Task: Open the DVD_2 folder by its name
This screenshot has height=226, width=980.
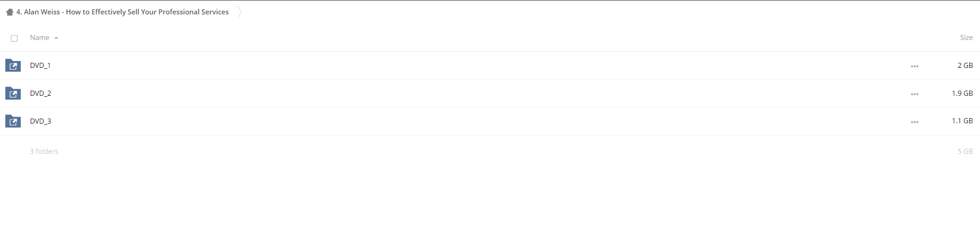Action: pos(41,93)
